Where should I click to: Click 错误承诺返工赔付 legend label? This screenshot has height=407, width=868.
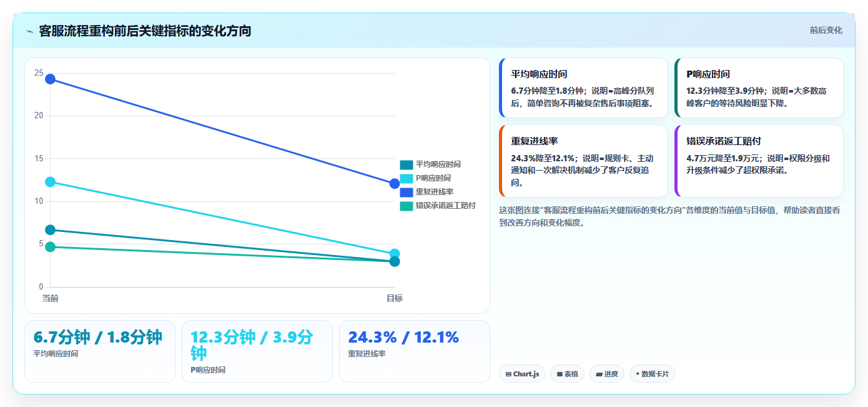446,206
